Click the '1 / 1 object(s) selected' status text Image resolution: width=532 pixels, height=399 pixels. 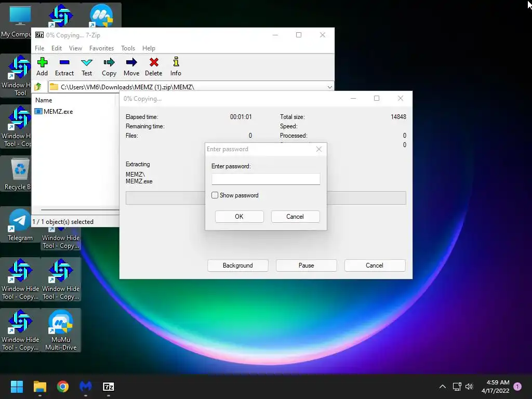click(x=63, y=221)
